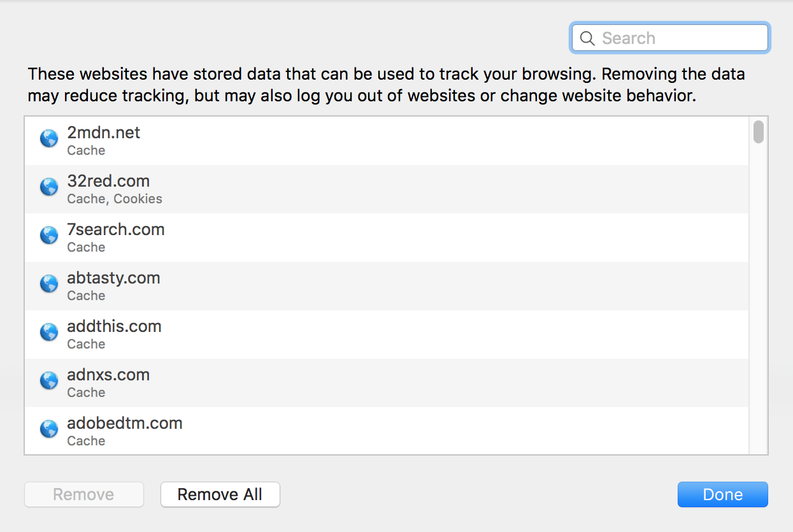Select the 7search.com website entry
Viewport: 793px width, 532px height.
coord(387,238)
